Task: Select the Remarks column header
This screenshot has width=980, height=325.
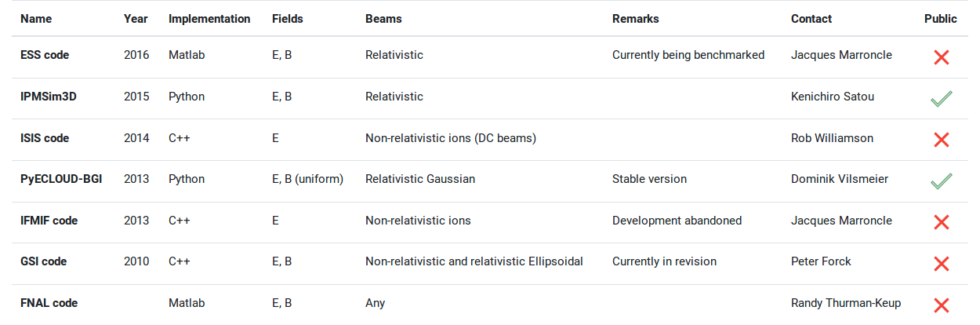Action: [x=636, y=19]
